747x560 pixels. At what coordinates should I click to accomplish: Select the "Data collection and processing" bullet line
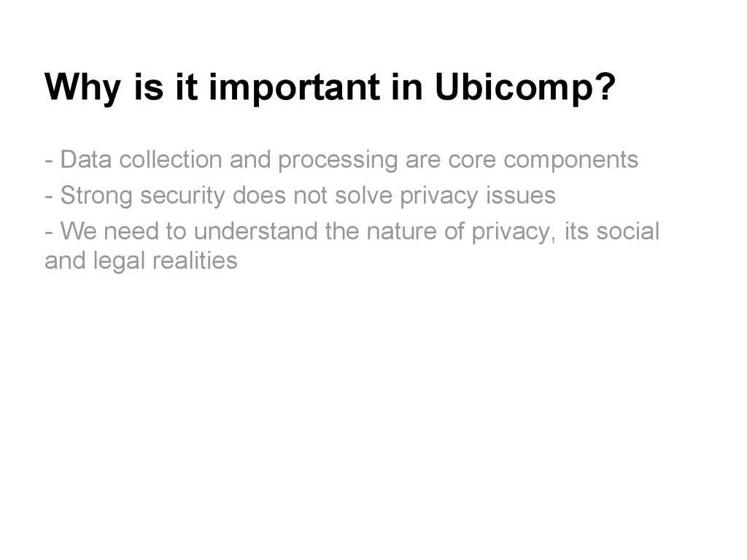341,159
